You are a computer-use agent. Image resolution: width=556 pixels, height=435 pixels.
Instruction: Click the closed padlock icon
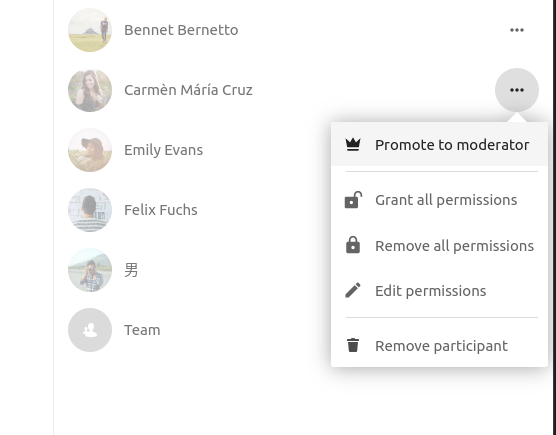353,245
